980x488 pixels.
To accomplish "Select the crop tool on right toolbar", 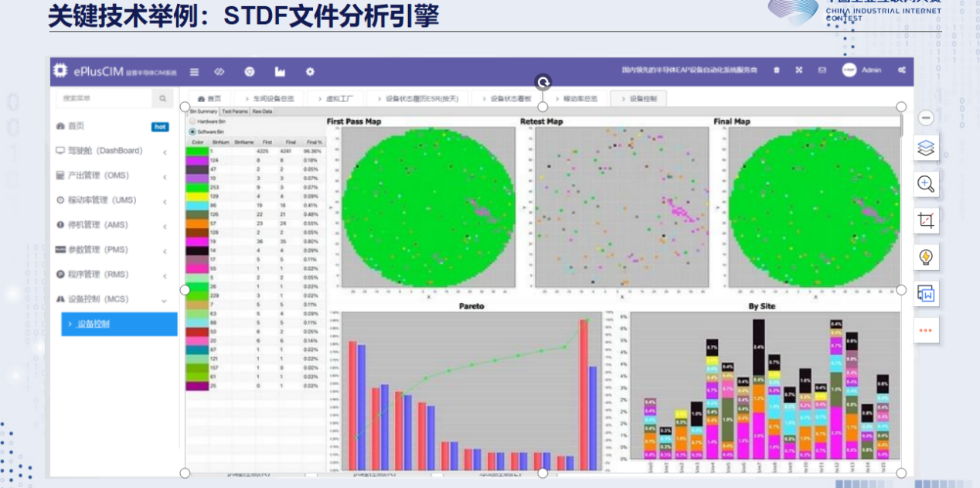I will (x=926, y=220).
